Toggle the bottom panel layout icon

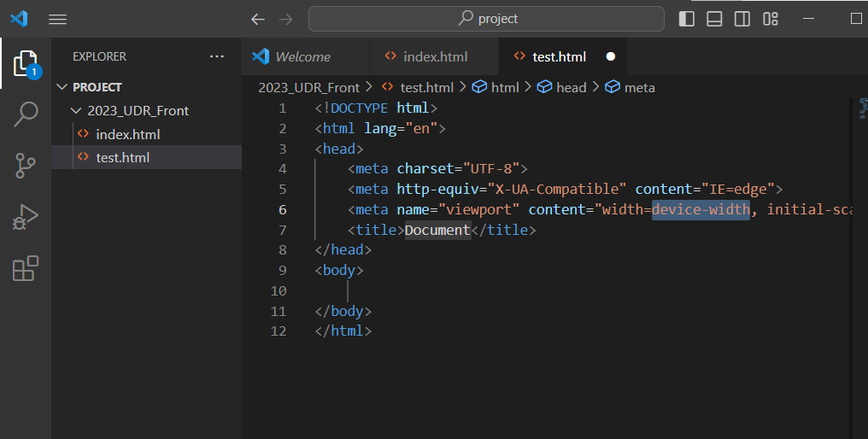click(x=714, y=19)
